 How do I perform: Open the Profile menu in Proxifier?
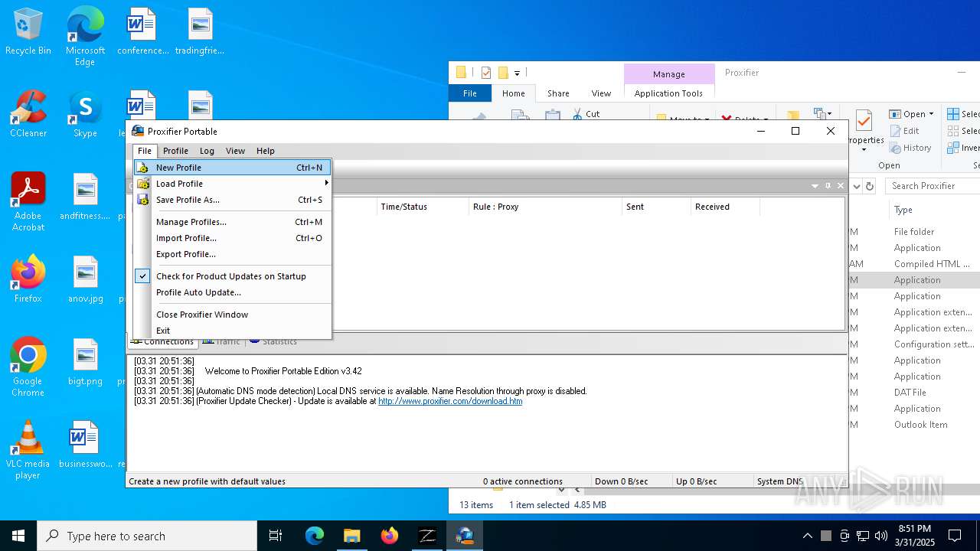click(x=175, y=151)
